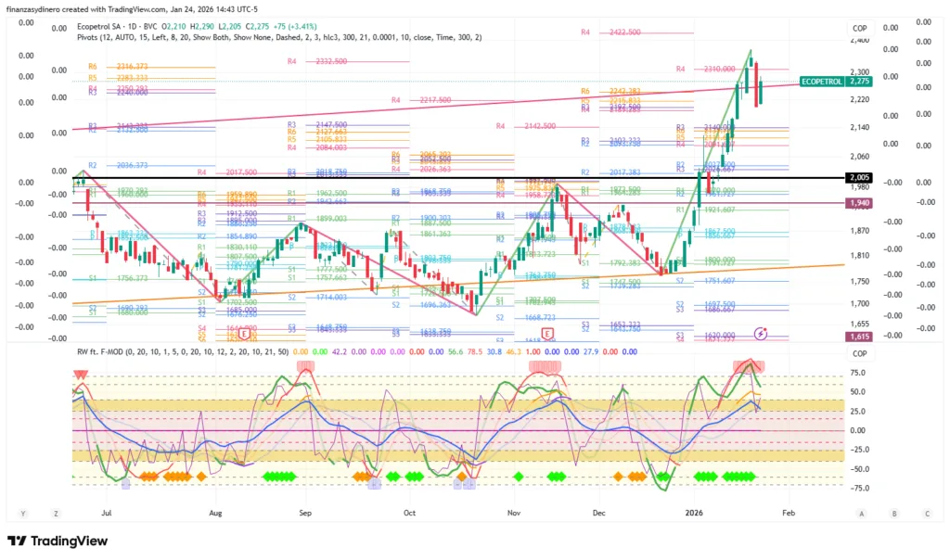Open the COP currency selector on the price chart
The height and width of the screenshot is (560, 950).
coord(859,29)
